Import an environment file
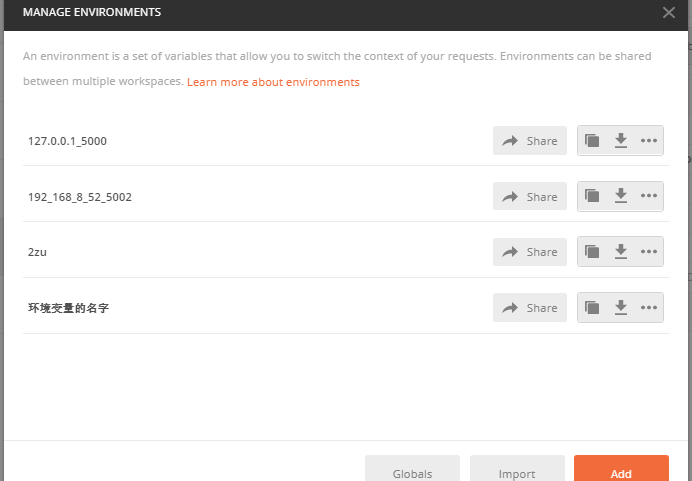The width and height of the screenshot is (692, 481). tap(517, 469)
